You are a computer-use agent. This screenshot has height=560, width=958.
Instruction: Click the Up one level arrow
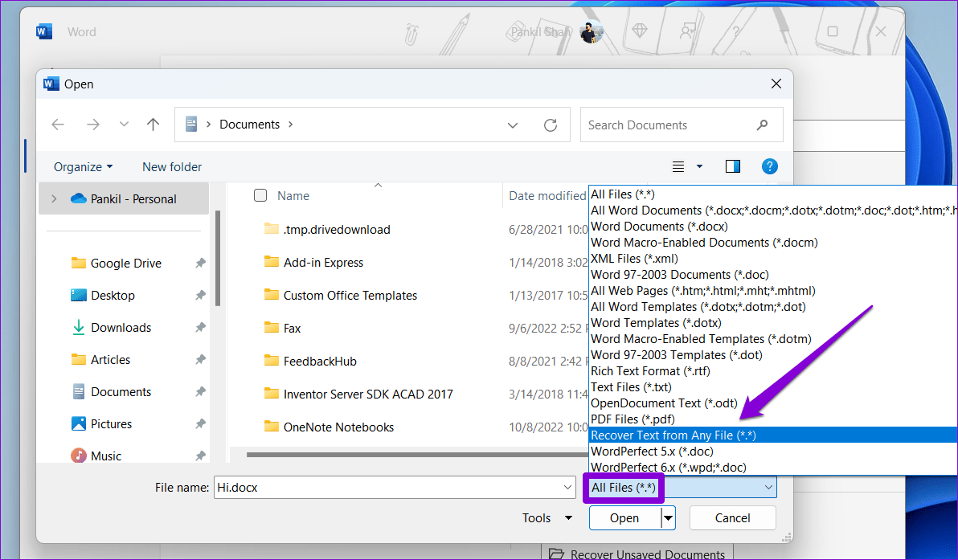[154, 125]
